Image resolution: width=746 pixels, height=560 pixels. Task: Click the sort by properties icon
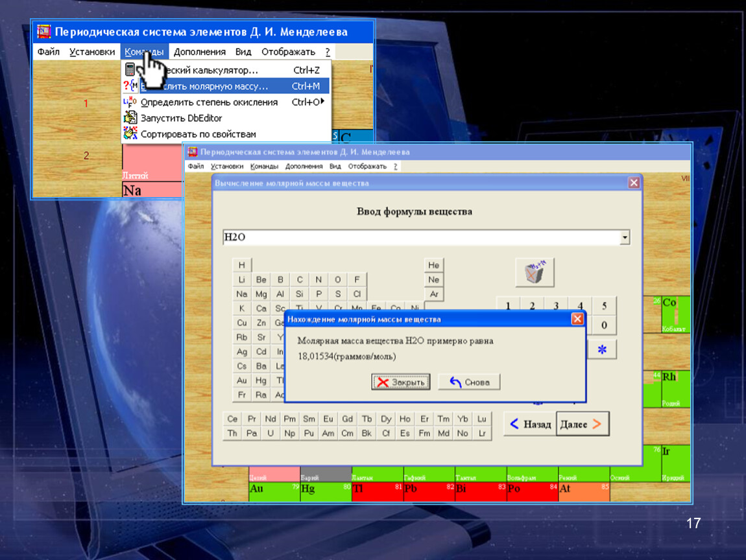pyautogui.click(x=130, y=134)
